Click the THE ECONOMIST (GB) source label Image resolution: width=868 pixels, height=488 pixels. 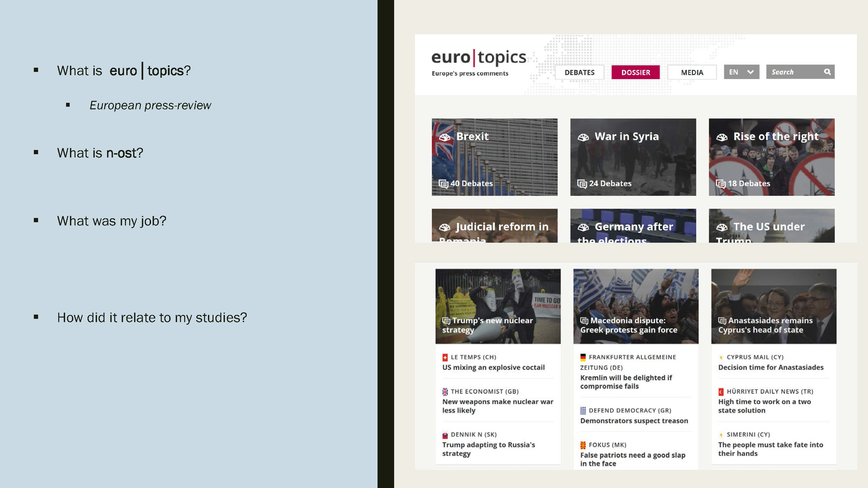click(x=485, y=392)
